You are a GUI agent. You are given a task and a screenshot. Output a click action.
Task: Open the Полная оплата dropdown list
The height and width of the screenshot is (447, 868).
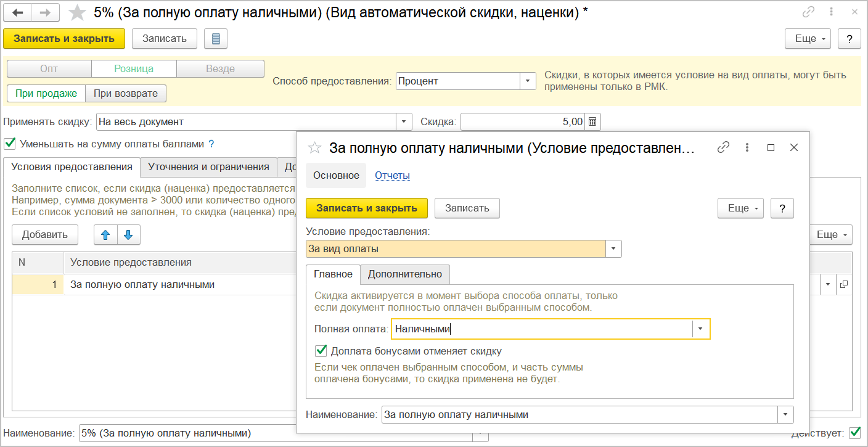(x=701, y=329)
